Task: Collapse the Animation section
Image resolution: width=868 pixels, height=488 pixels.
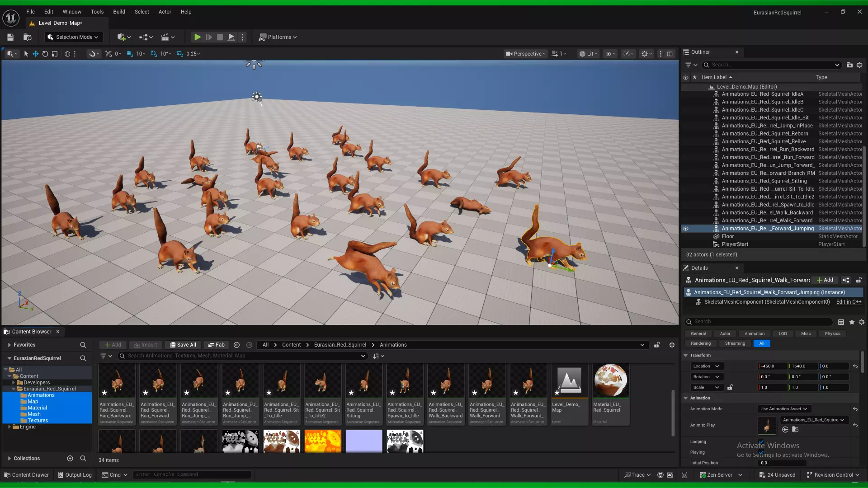Action: tap(685, 398)
